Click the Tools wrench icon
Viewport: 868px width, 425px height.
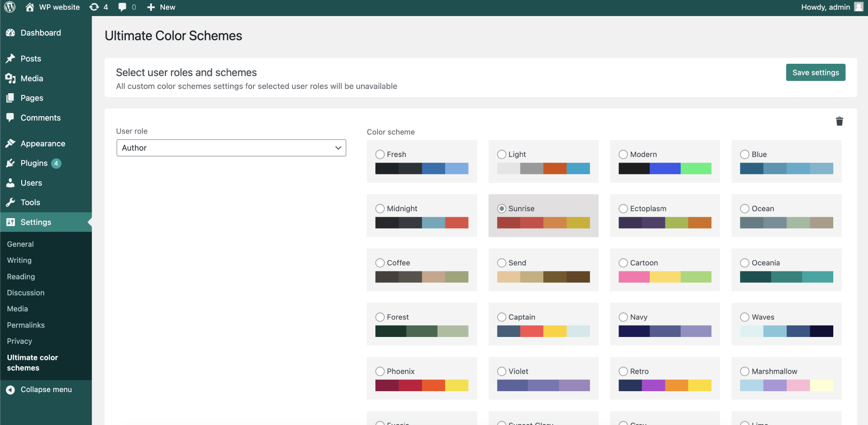click(x=10, y=203)
